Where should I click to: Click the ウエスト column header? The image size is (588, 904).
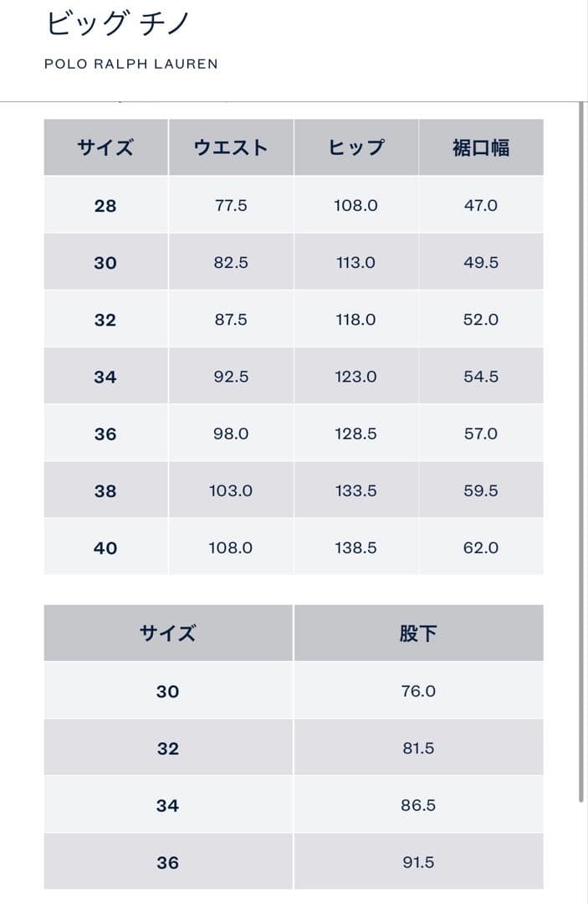tap(231, 148)
